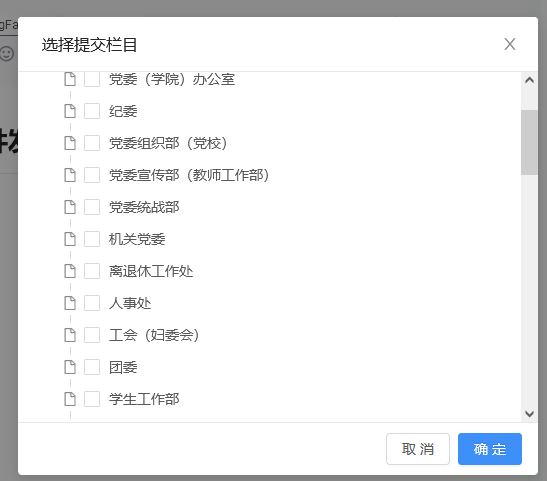Select the 学生工作部 tree item label
The width and height of the screenshot is (547, 481).
click(x=144, y=399)
